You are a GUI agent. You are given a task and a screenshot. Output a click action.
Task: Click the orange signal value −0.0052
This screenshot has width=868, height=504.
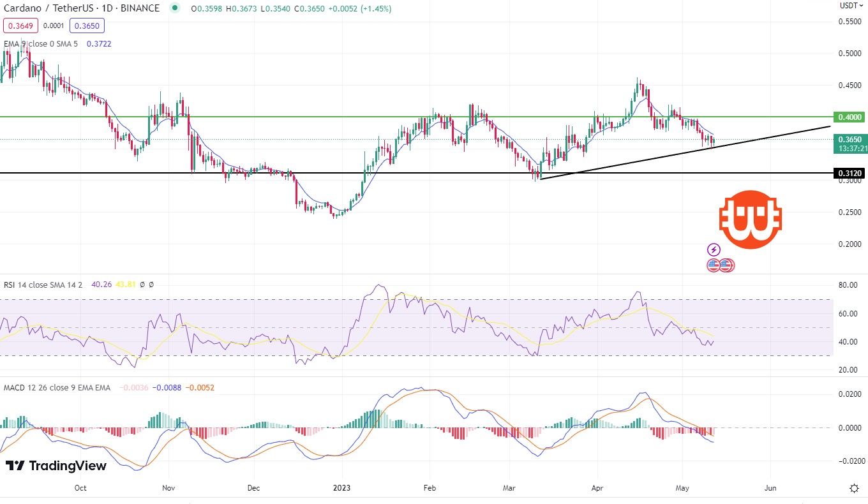click(x=201, y=387)
